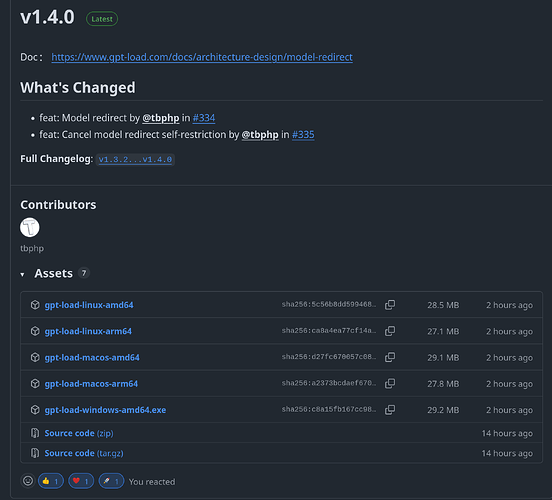Click sha256:ca8a4ea77cf14a hash text

click(x=329, y=330)
